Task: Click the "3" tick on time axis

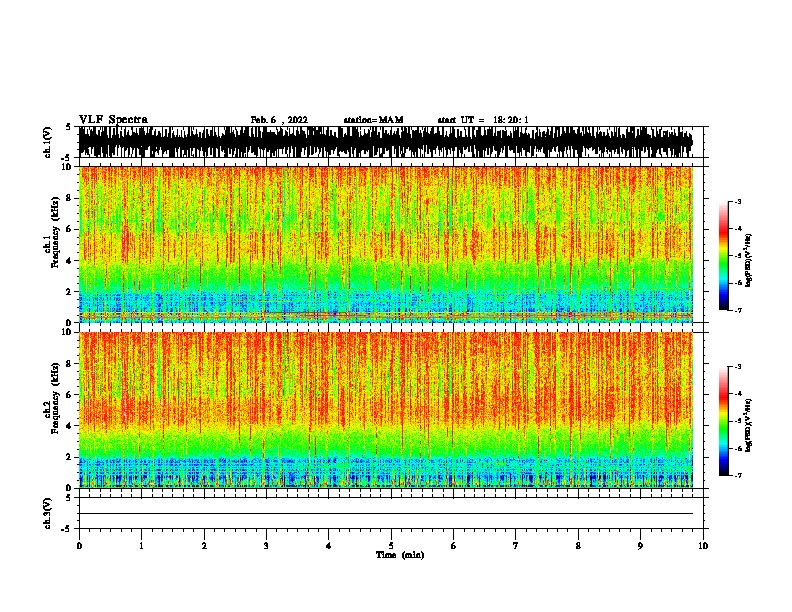Action: coord(266,546)
